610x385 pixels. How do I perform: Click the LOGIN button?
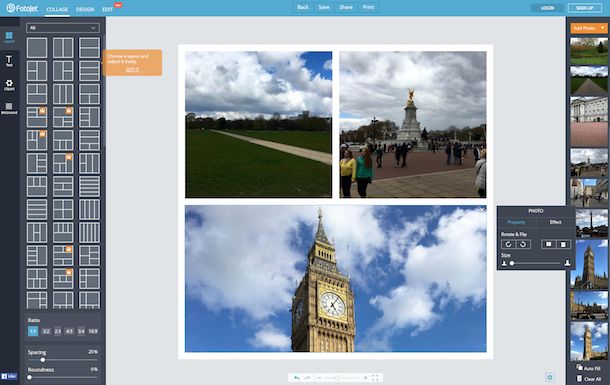[x=547, y=8]
